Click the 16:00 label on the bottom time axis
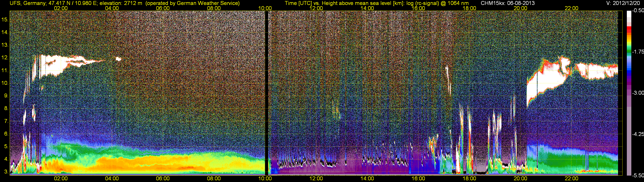Screen dimensions: 644x182 coord(418,179)
